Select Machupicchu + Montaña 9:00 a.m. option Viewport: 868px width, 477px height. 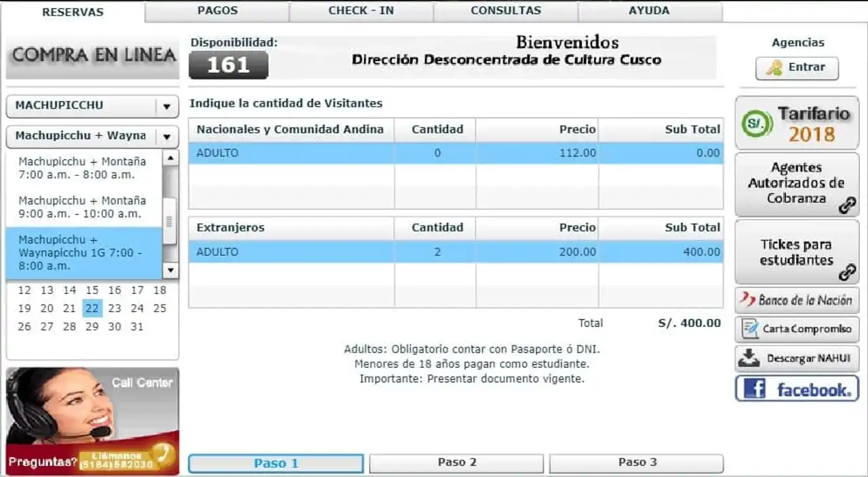pyautogui.click(x=82, y=207)
